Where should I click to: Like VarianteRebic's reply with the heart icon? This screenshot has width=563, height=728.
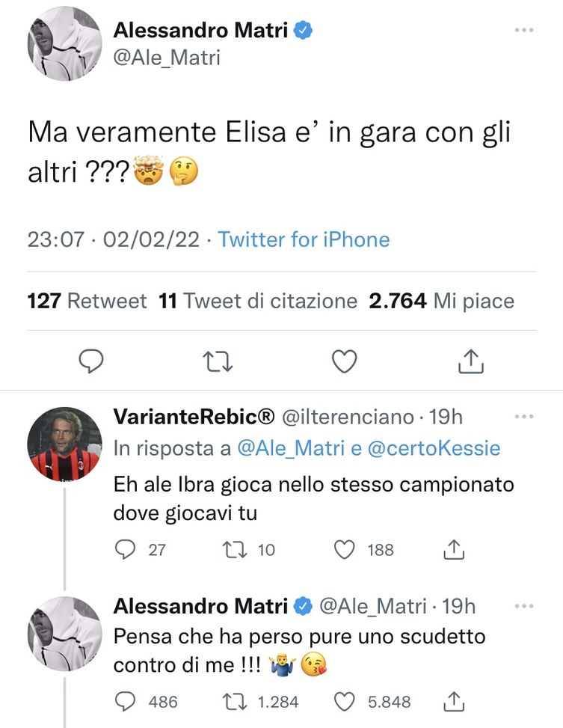(343, 550)
